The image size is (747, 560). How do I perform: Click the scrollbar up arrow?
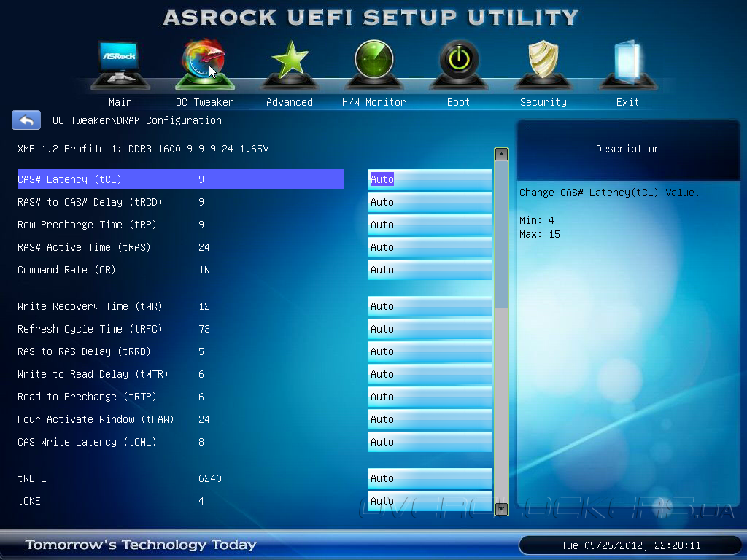(x=501, y=155)
